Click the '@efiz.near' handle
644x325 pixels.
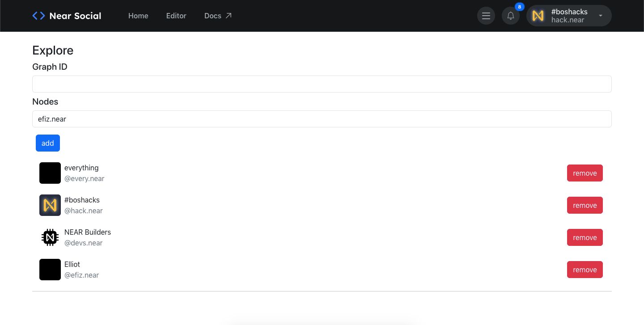(x=82, y=275)
